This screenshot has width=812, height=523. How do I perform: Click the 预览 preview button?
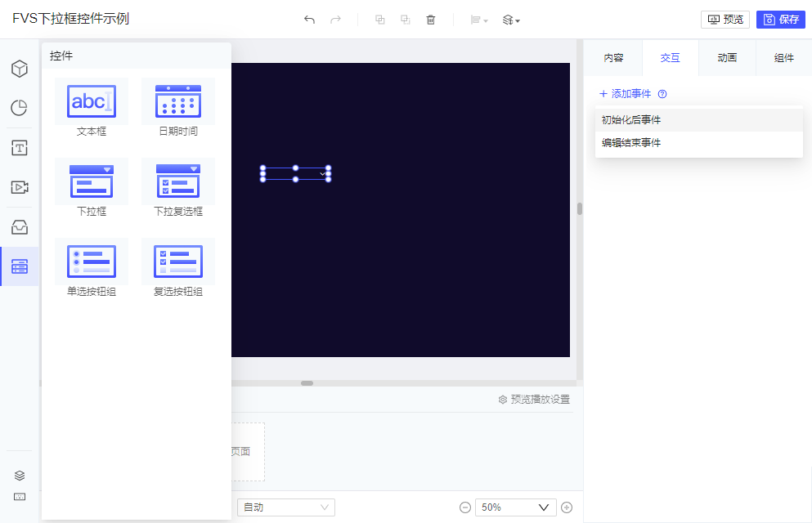pos(725,20)
